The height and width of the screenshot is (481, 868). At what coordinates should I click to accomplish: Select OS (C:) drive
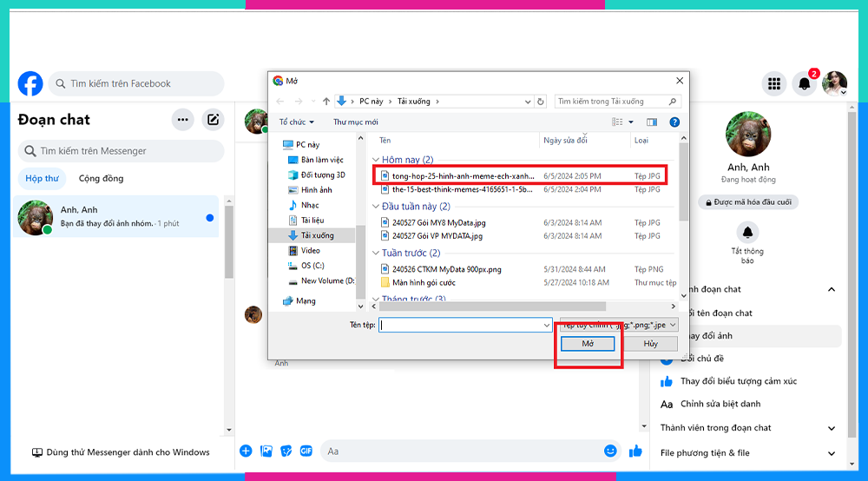[306, 266]
